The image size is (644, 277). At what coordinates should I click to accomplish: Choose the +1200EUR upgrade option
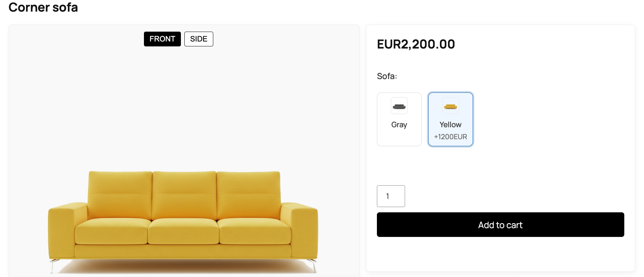click(450, 137)
